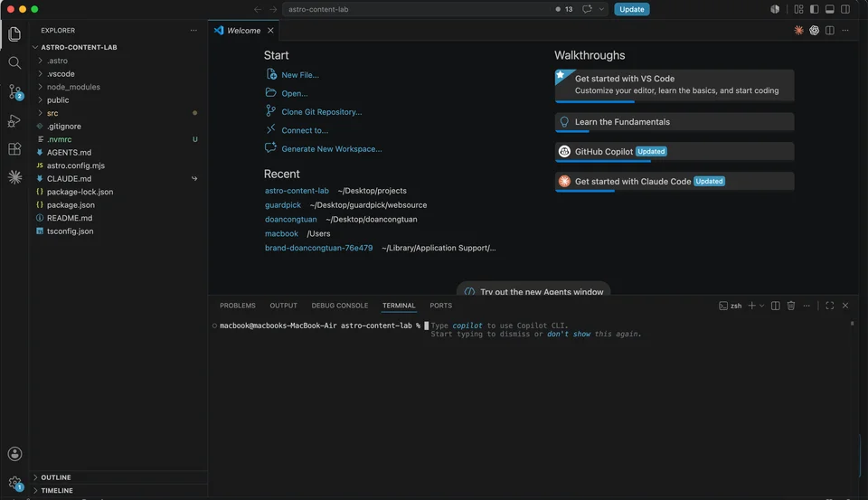Image resolution: width=868 pixels, height=500 pixels.
Task: Switch to the Output tab
Action: pyautogui.click(x=283, y=306)
